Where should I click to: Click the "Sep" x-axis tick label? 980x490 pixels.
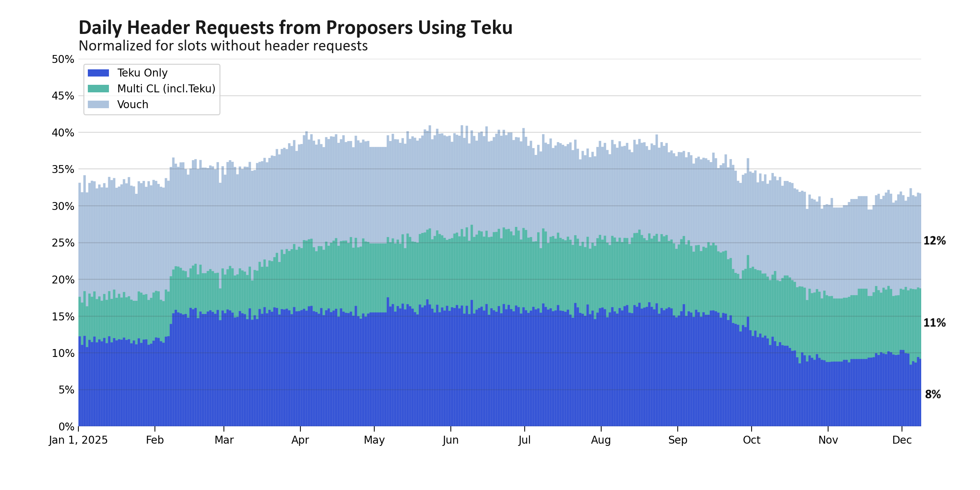coord(678,440)
